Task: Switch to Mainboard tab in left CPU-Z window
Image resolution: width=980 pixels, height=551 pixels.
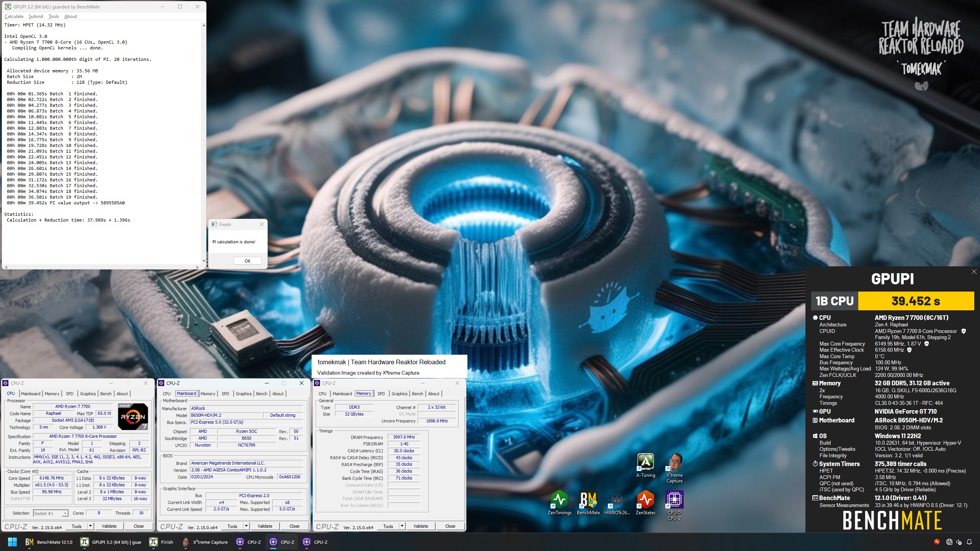Action: point(31,394)
